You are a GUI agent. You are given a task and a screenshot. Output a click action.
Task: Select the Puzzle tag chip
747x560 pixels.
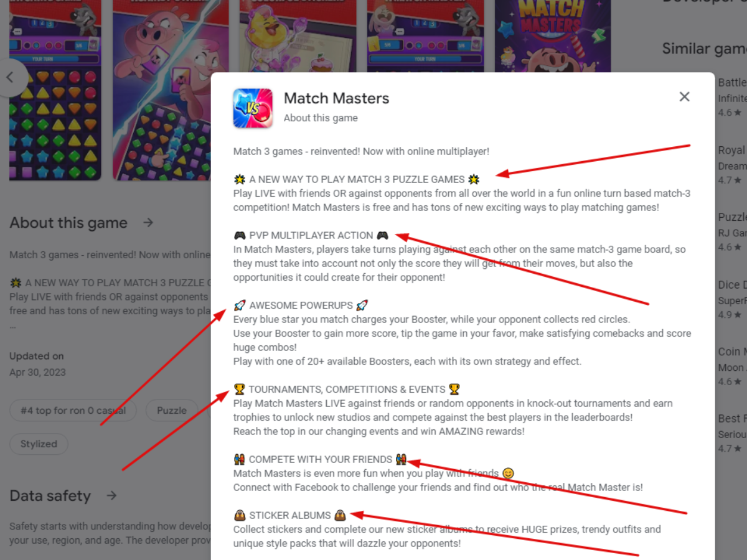[x=172, y=410]
